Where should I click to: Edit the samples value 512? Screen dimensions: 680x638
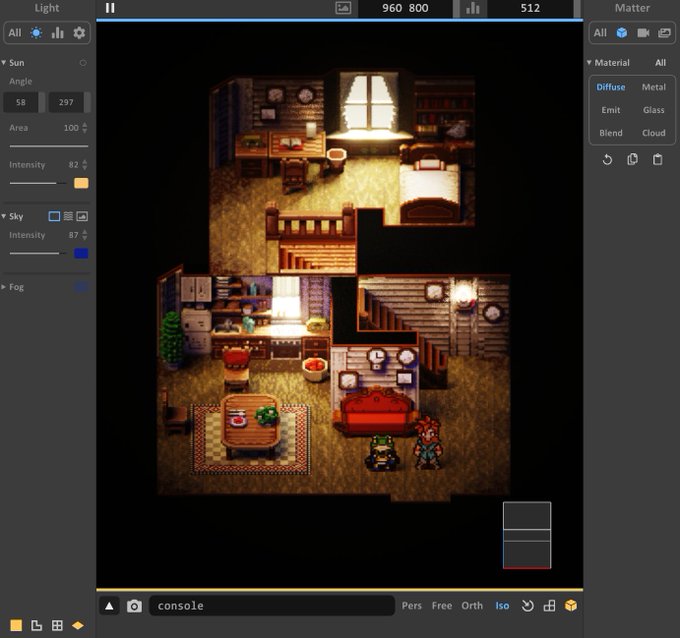click(x=530, y=8)
